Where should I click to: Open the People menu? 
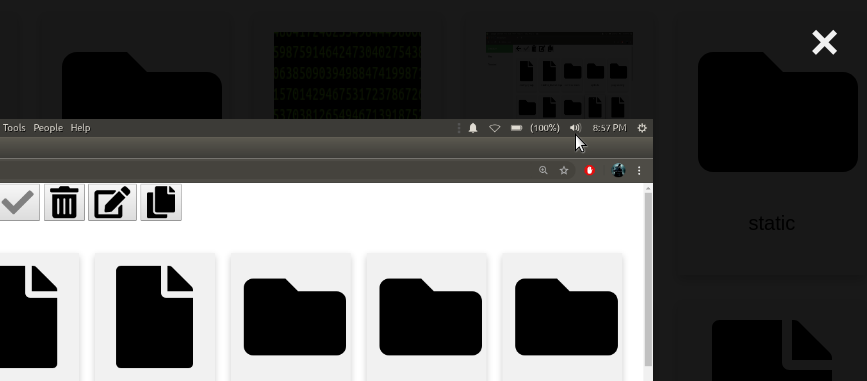(48, 128)
